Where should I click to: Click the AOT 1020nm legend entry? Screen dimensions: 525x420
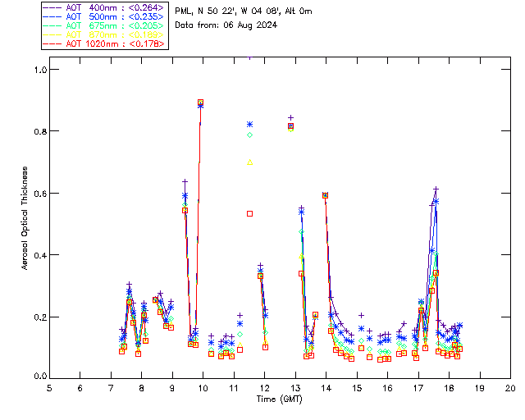coord(103,43)
